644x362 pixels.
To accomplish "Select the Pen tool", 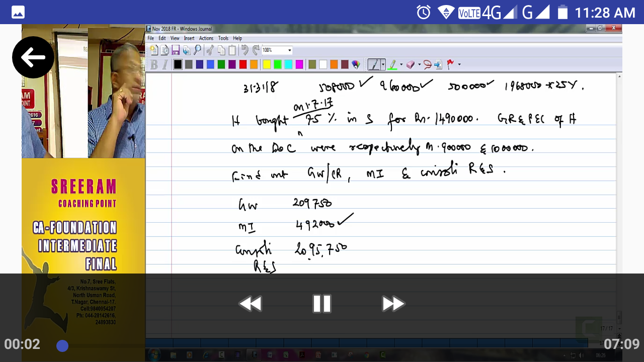I will pos(373,64).
